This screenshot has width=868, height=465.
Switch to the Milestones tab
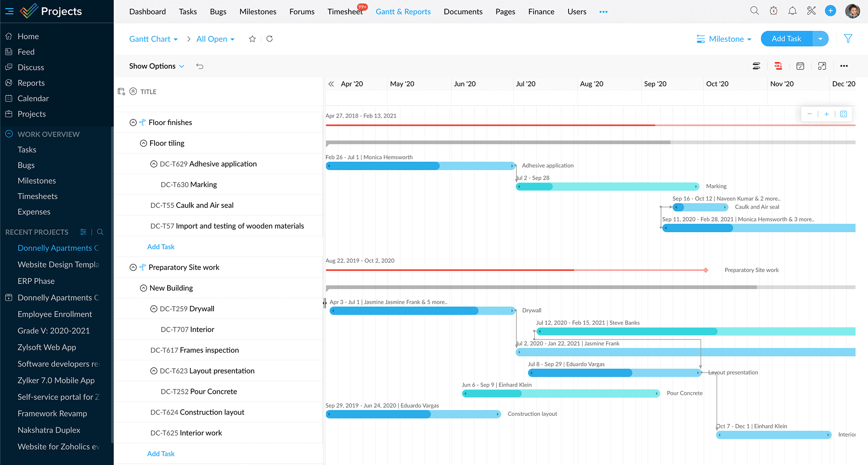[x=258, y=12]
